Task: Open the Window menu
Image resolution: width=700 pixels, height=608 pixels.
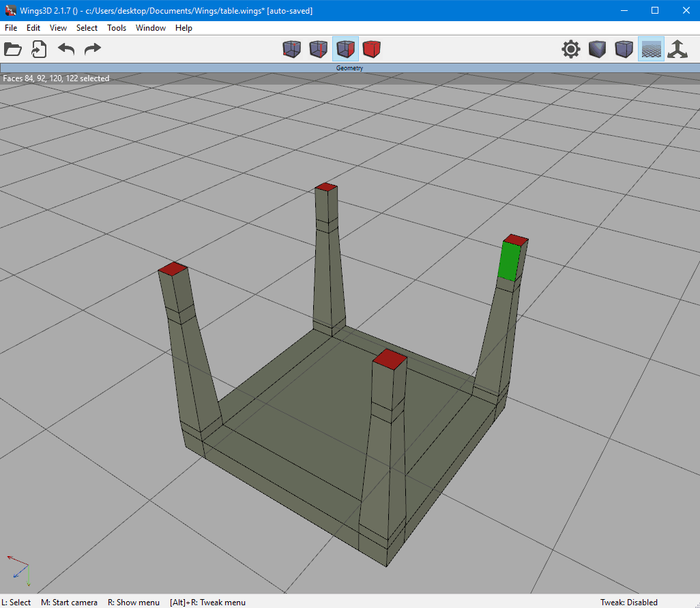Action: point(151,28)
